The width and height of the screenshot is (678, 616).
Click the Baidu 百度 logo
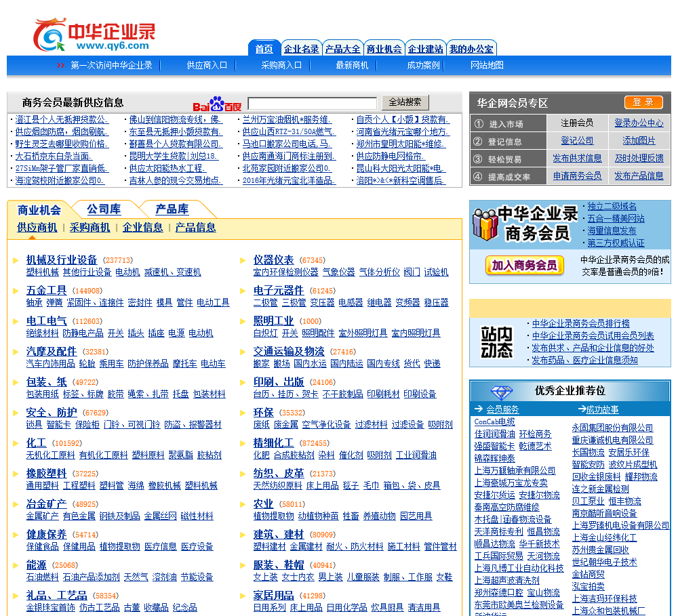[x=217, y=104]
